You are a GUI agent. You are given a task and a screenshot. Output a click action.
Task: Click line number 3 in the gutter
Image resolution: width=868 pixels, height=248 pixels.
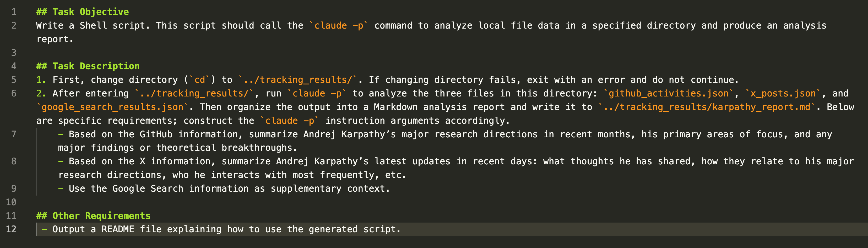[14, 53]
